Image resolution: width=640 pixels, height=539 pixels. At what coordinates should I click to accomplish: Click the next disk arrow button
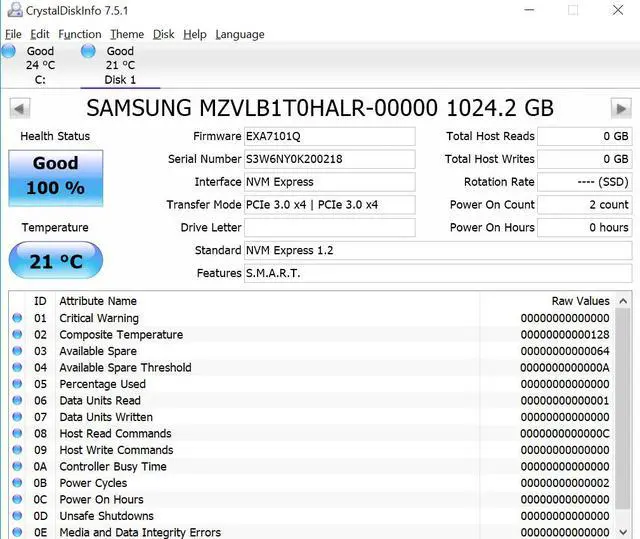tap(621, 108)
